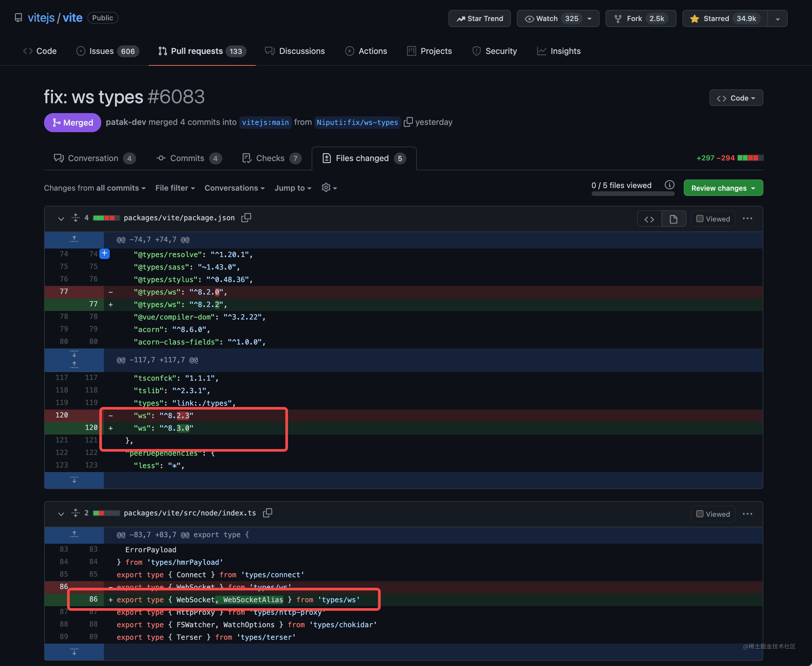This screenshot has height=666, width=812.
Task: Click the vite repository name link
Action: click(73, 18)
